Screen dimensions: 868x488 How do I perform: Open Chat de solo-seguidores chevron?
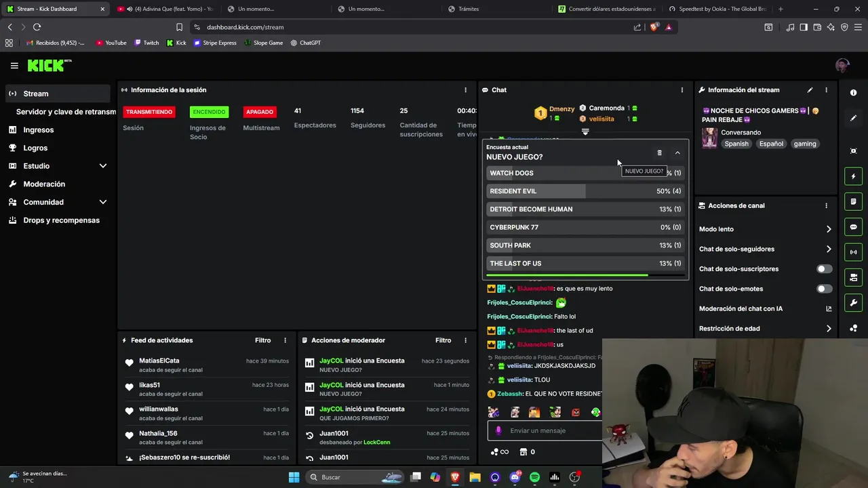tap(829, 249)
